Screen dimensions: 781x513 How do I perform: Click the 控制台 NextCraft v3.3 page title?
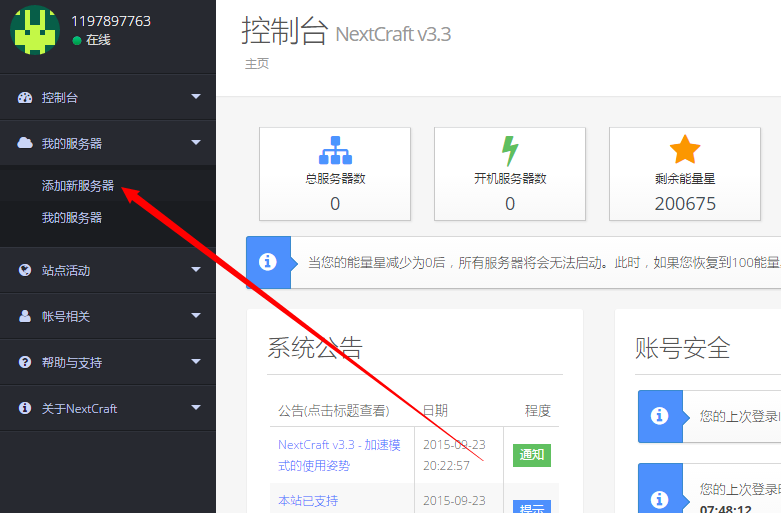point(346,31)
